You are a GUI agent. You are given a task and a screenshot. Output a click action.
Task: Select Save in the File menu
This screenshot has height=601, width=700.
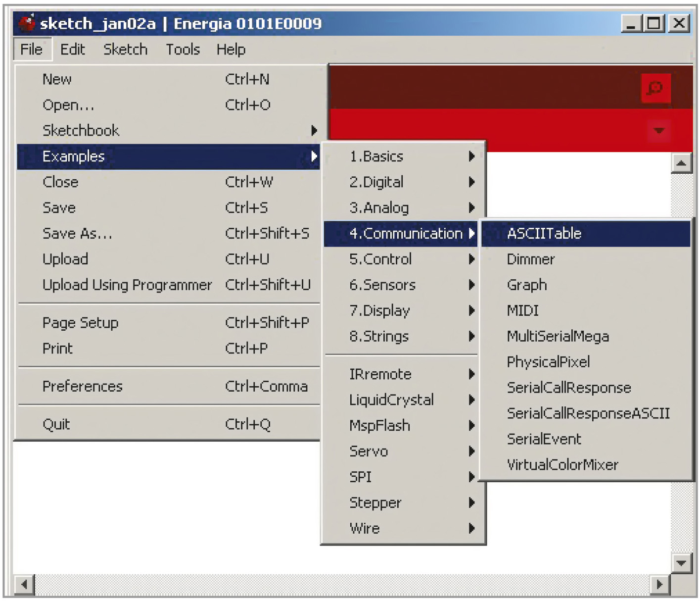169,208
